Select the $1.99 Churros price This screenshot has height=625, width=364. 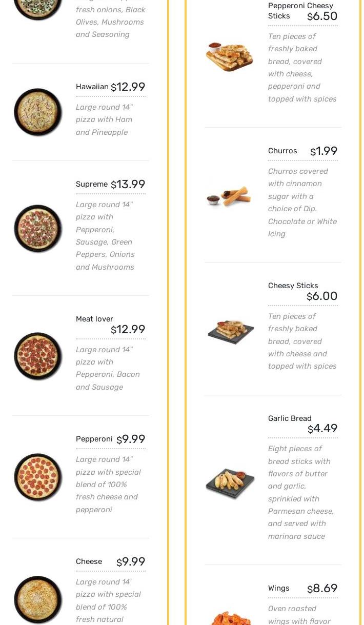[324, 151]
